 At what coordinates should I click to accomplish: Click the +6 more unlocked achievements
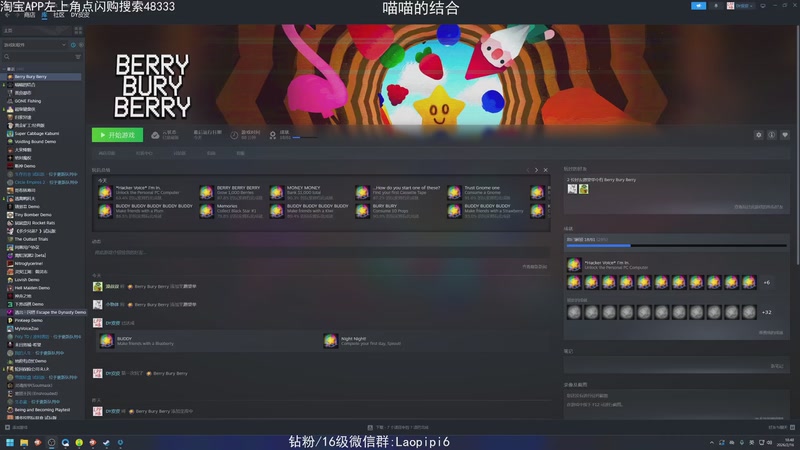(x=767, y=282)
